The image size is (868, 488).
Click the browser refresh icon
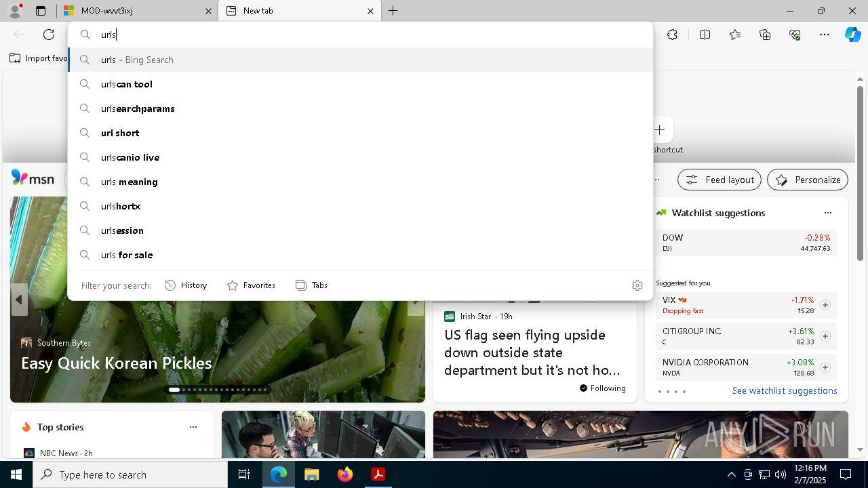(49, 35)
